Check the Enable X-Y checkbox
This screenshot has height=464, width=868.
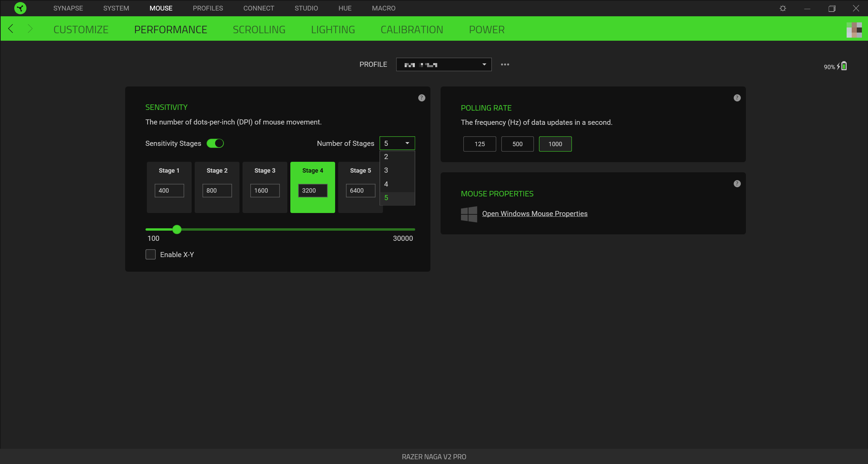tap(151, 254)
